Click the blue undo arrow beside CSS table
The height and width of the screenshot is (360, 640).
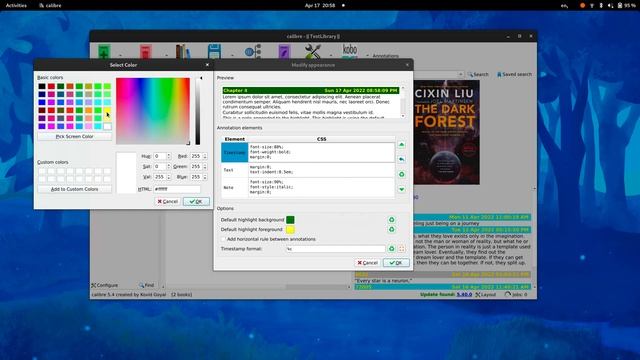[402, 159]
